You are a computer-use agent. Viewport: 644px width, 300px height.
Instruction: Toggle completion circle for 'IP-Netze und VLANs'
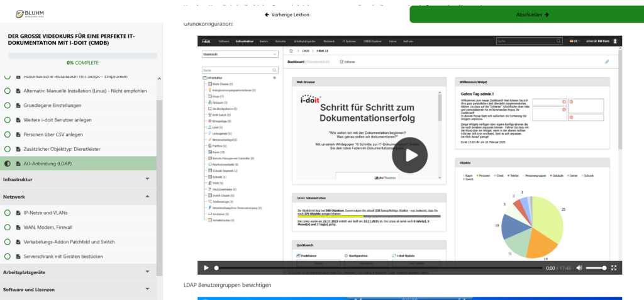tap(8, 213)
